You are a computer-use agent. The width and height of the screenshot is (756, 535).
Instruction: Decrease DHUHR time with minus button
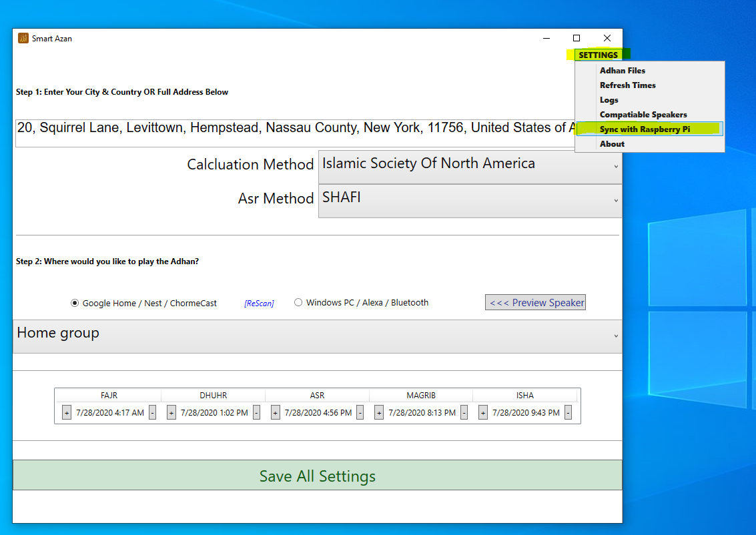(x=256, y=412)
